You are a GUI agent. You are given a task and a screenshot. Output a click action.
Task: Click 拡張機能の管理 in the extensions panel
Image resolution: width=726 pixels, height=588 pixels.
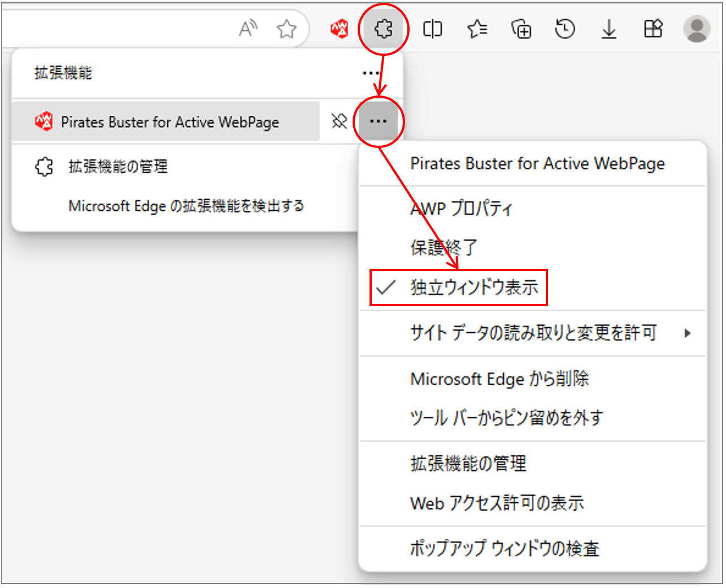pos(118,167)
